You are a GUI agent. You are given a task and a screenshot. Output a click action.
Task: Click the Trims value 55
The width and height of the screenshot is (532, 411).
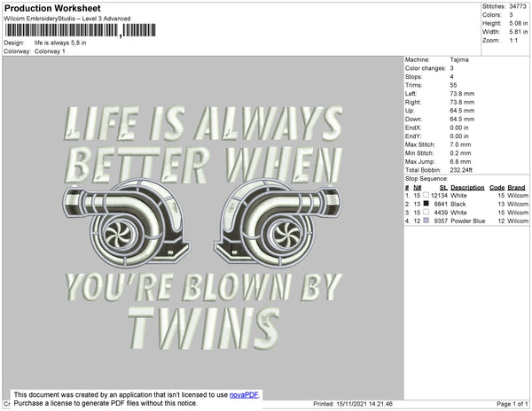tap(453, 85)
